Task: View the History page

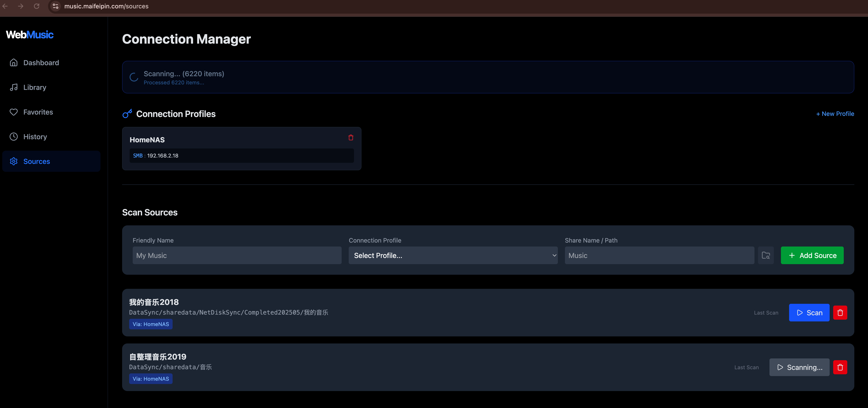Action: coord(35,137)
